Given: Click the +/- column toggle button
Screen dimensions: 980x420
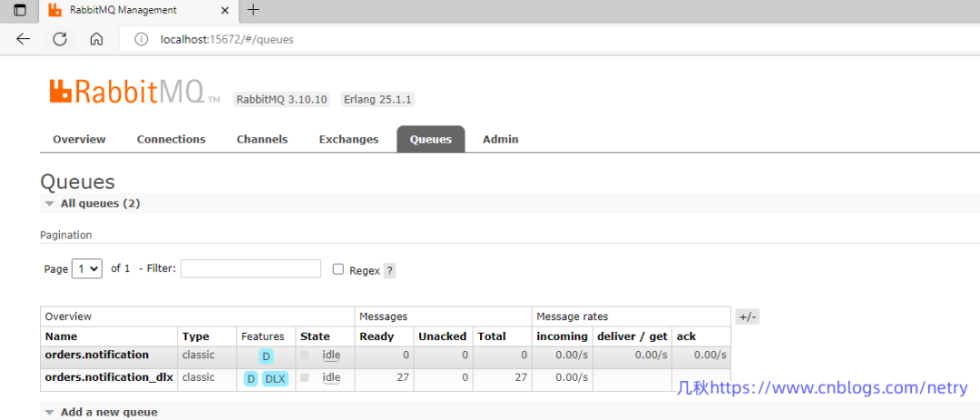Looking at the screenshot, I should point(748,317).
